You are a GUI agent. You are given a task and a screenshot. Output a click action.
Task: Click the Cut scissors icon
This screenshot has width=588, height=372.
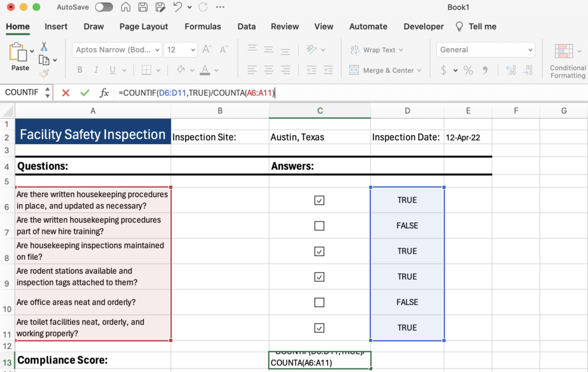[x=44, y=46]
